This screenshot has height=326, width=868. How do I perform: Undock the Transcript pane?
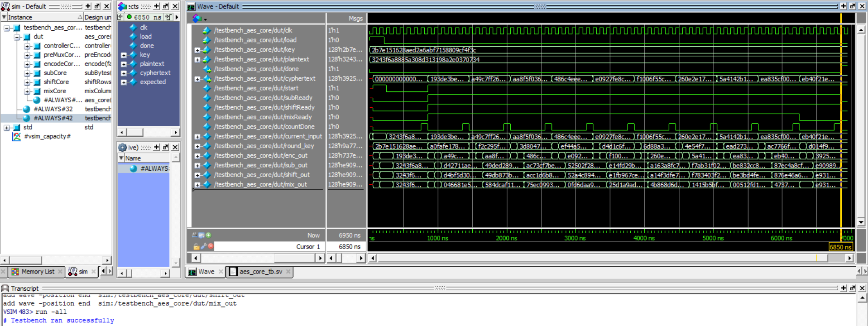tap(853, 288)
